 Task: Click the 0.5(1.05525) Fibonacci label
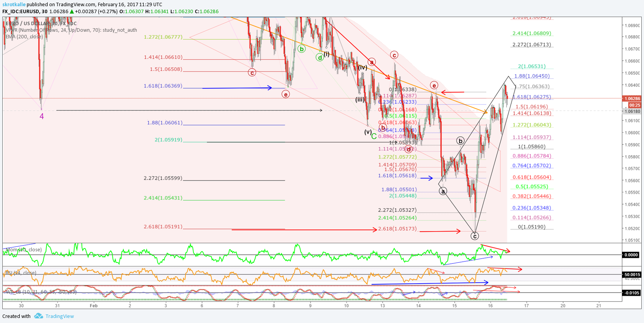click(x=532, y=187)
